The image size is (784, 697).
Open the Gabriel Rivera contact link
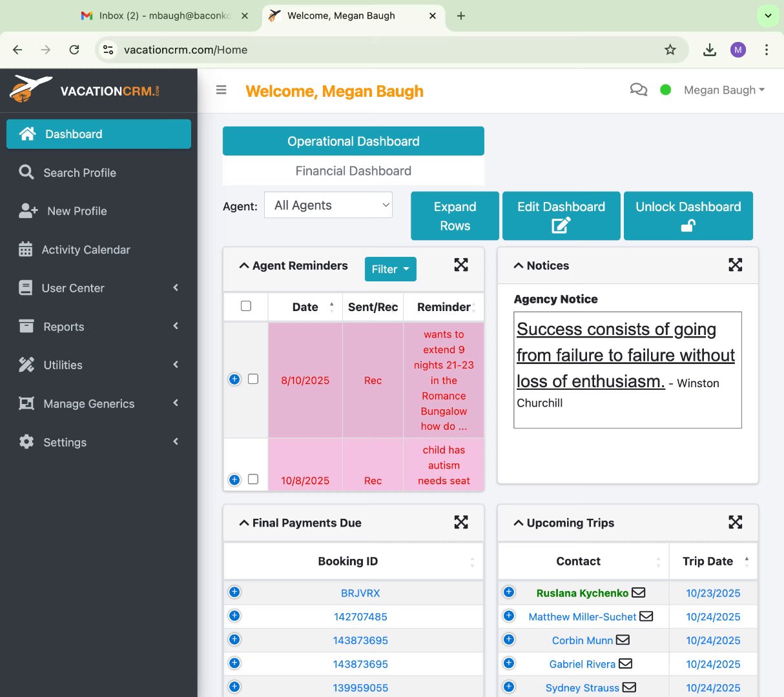click(x=583, y=663)
